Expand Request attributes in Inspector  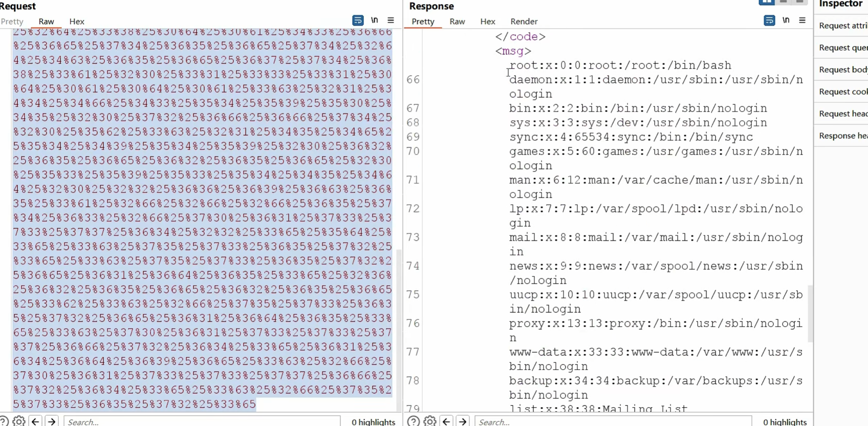coord(843,26)
